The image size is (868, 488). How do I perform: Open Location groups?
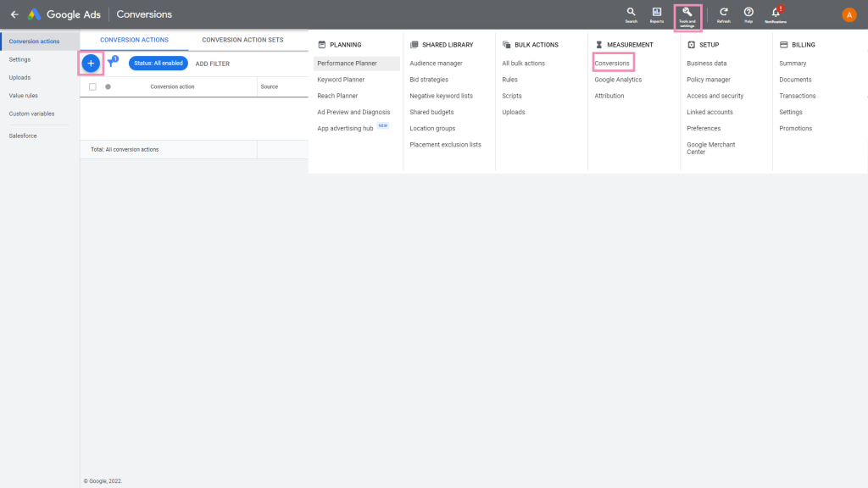432,129
